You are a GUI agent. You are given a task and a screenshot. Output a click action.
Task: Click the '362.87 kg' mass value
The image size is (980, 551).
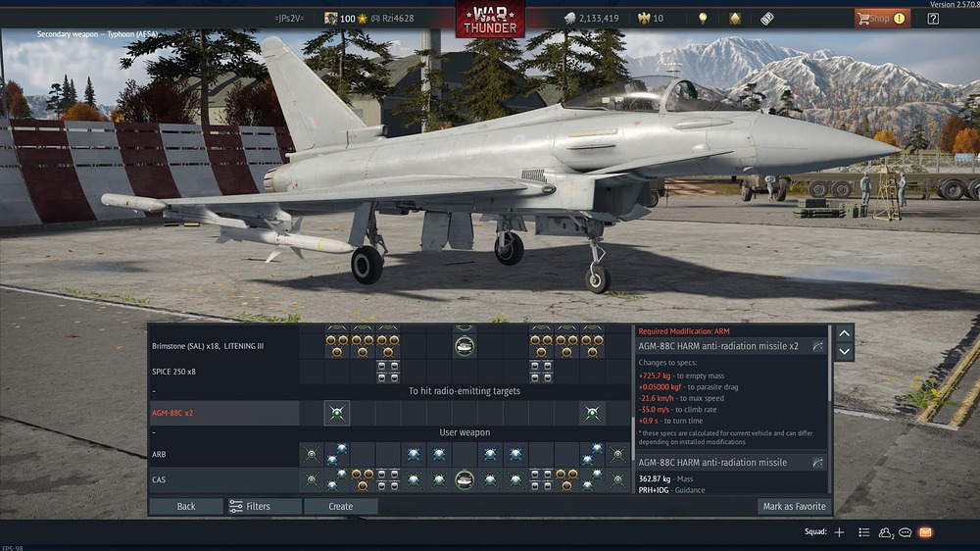tap(655, 479)
